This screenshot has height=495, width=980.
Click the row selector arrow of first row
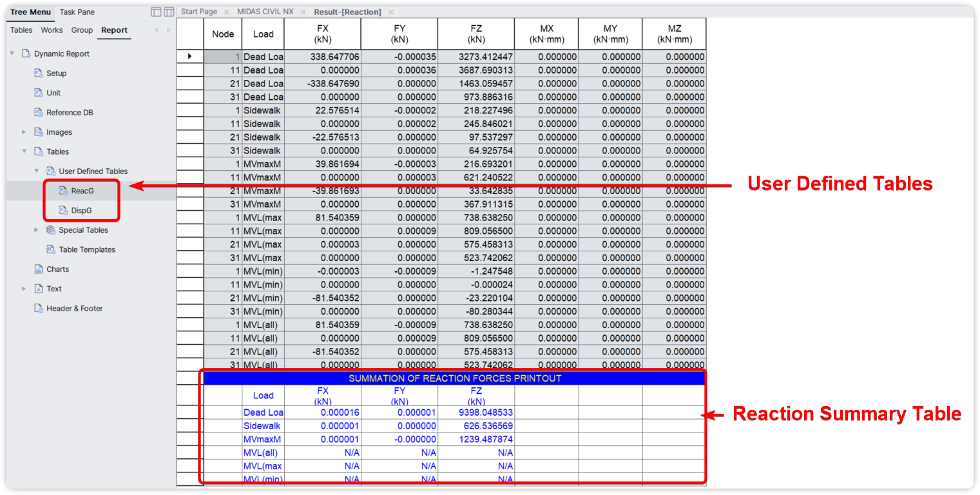coord(190,57)
